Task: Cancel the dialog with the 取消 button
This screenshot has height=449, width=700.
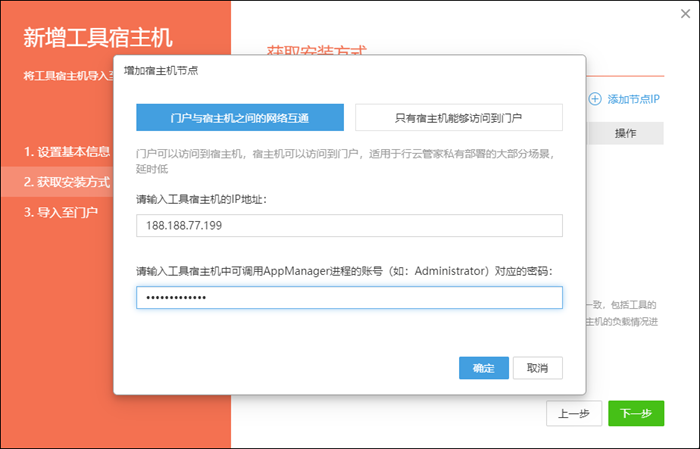Action: coord(537,368)
